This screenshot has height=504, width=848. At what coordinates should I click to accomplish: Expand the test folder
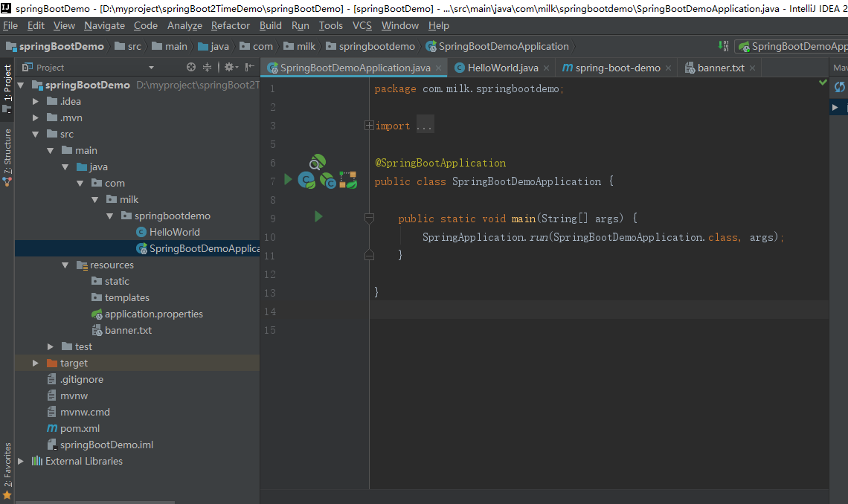(x=51, y=346)
